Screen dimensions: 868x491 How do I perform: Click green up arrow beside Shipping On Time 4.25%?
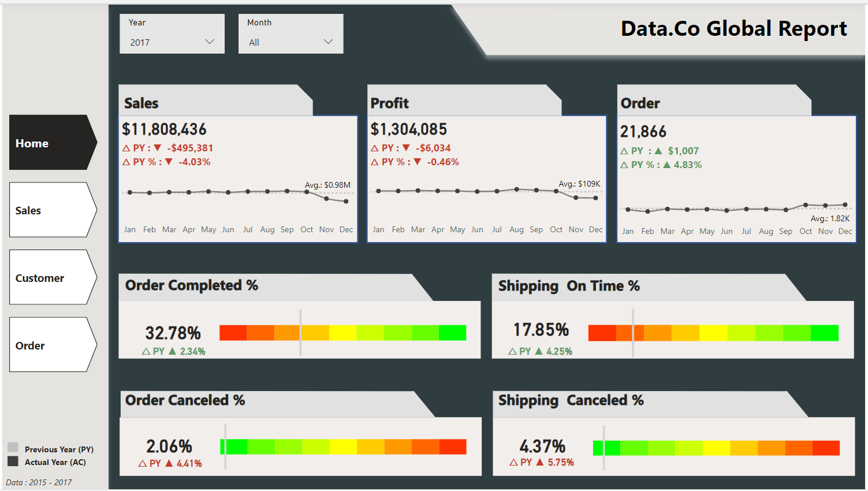539,351
